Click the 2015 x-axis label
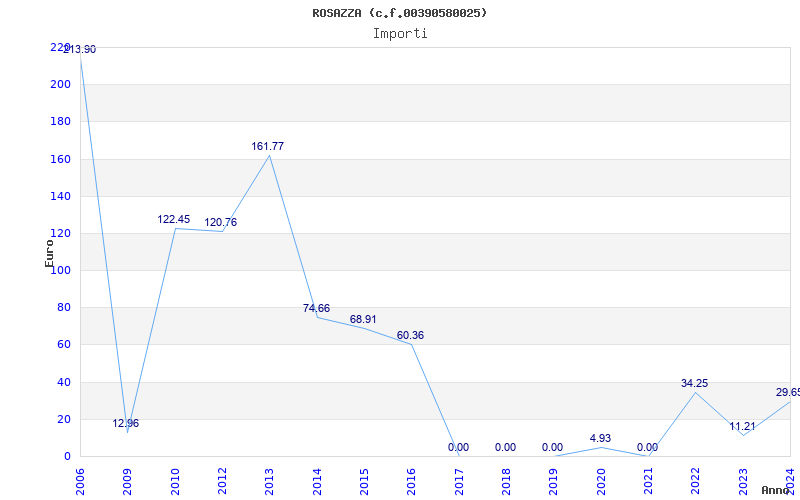The image size is (800, 500). [364, 482]
